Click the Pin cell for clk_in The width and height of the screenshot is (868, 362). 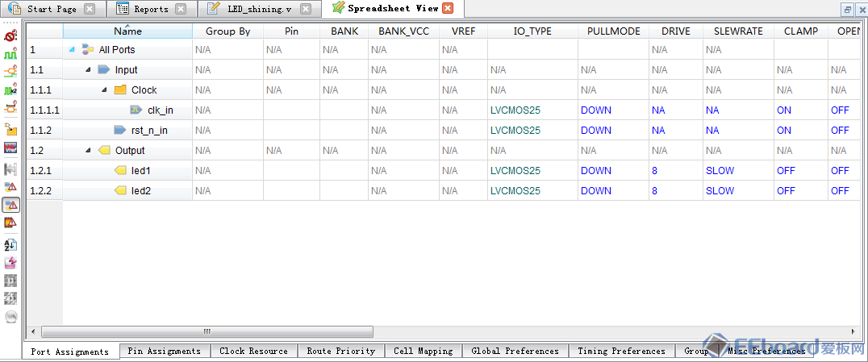click(292, 110)
